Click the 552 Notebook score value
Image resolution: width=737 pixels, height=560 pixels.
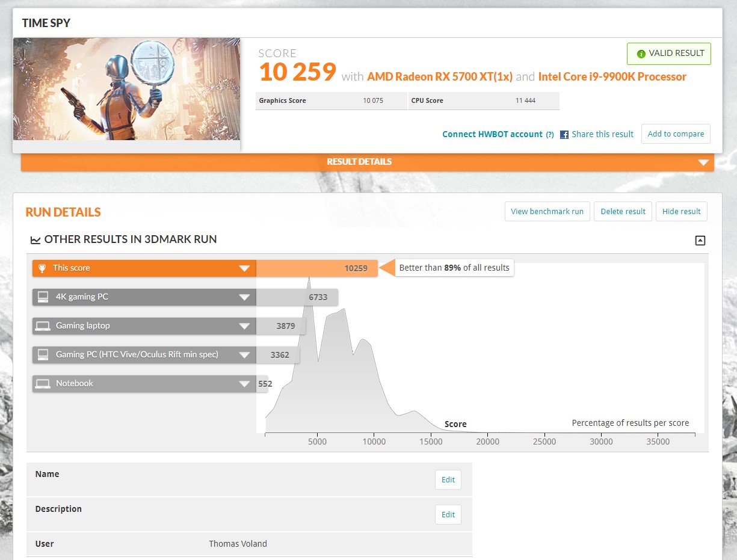tap(265, 384)
